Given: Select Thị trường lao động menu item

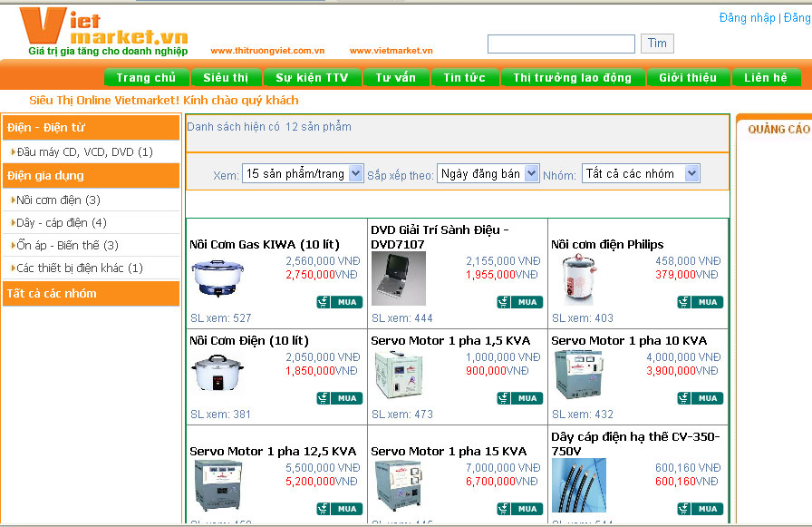Looking at the screenshot, I should click(x=572, y=78).
